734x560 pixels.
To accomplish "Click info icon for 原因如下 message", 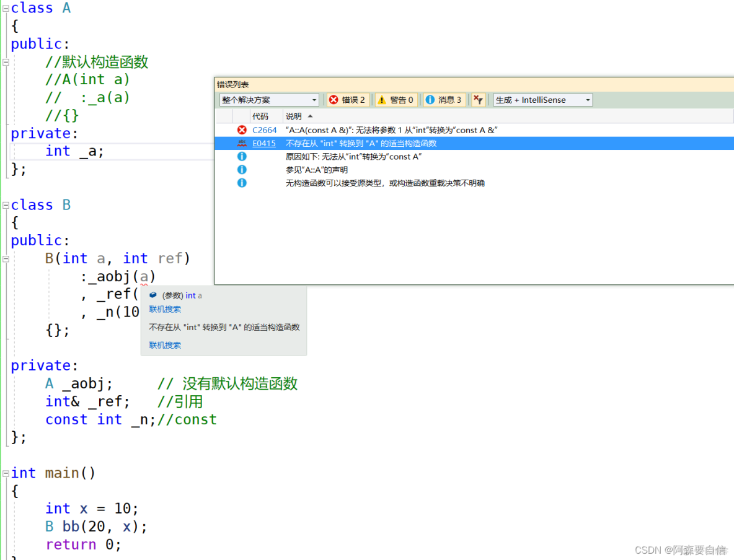I will click(x=242, y=156).
